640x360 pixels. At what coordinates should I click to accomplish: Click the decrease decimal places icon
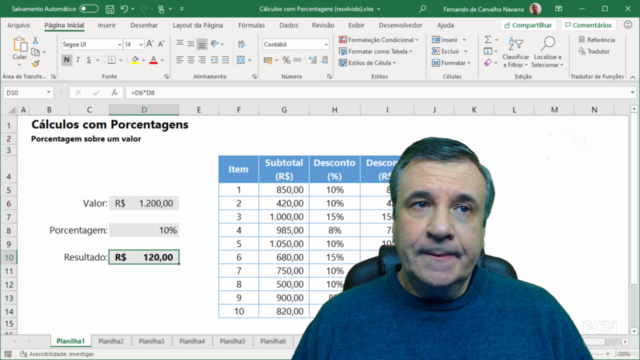tap(324, 60)
